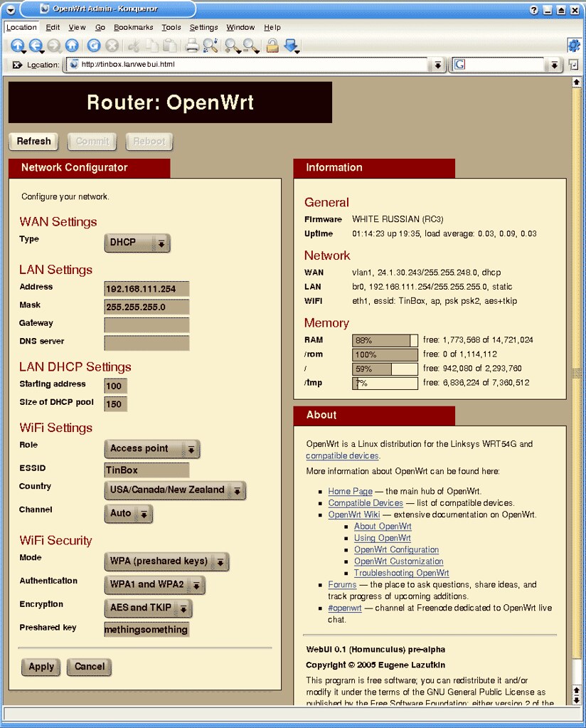This screenshot has width=586, height=728.
Task: Click the new tab icon at right
Action: (x=573, y=65)
